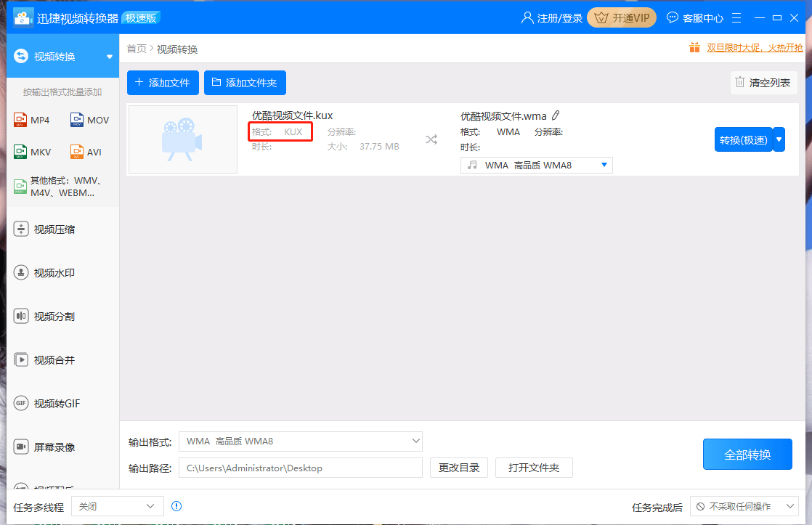Choose MKV output format icon
This screenshot has width=812, height=525.
tap(32, 152)
